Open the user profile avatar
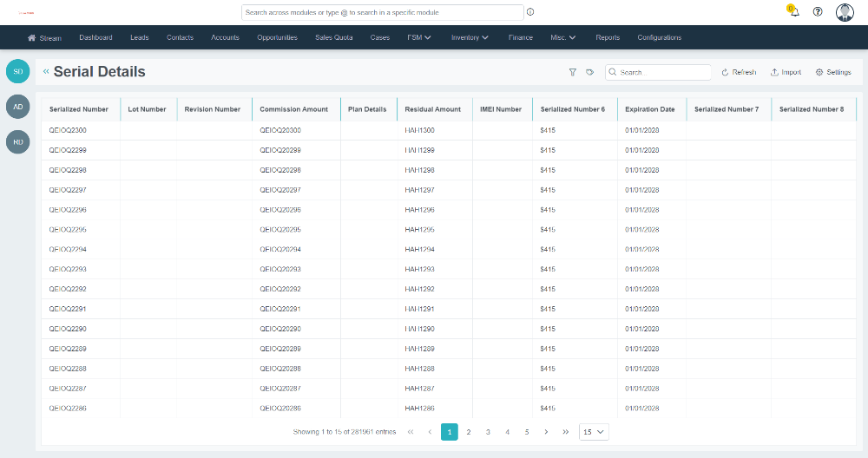Screen dimensions: 868x458 845,12
